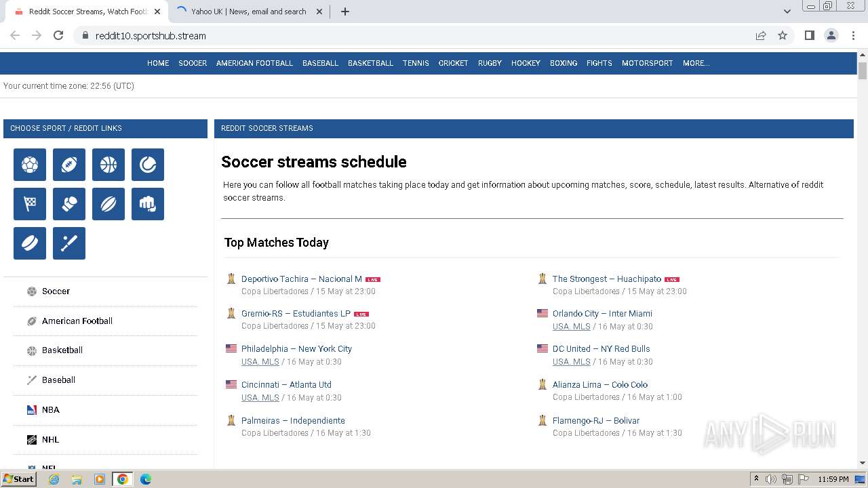Image resolution: width=868 pixels, height=488 pixels.
Task: Open Philadelphia – New York City match
Action: pyautogui.click(x=296, y=349)
